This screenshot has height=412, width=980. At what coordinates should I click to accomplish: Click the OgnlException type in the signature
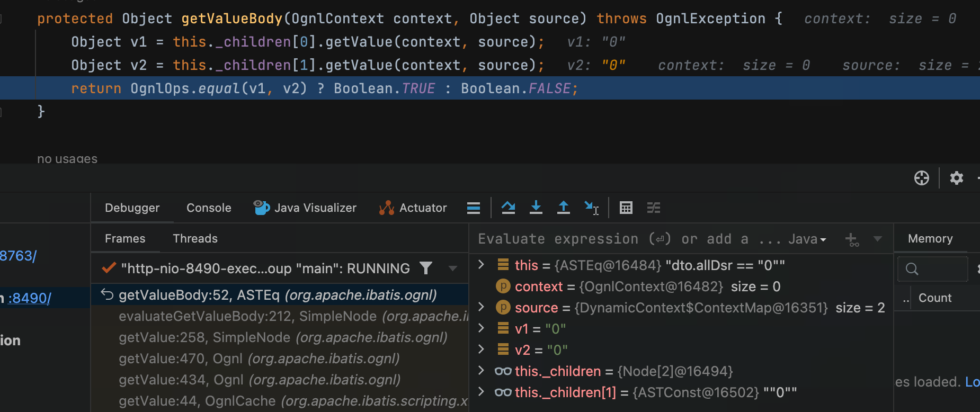pyautogui.click(x=710, y=19)
